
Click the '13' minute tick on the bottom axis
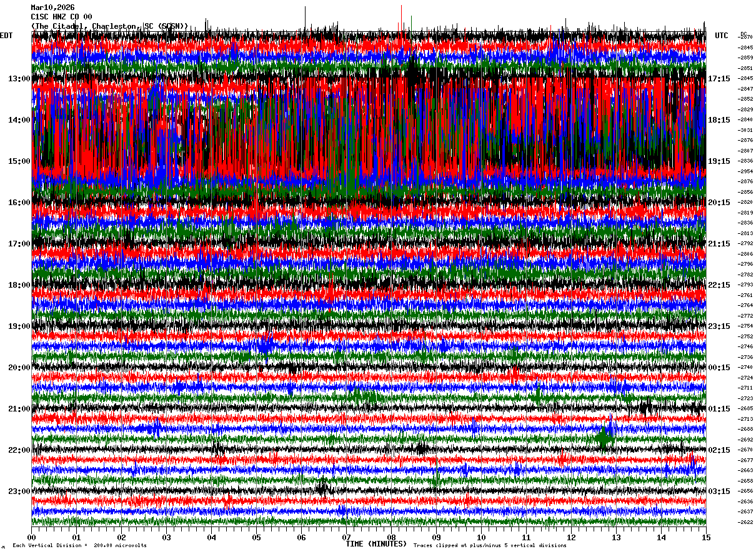point(617,537)
